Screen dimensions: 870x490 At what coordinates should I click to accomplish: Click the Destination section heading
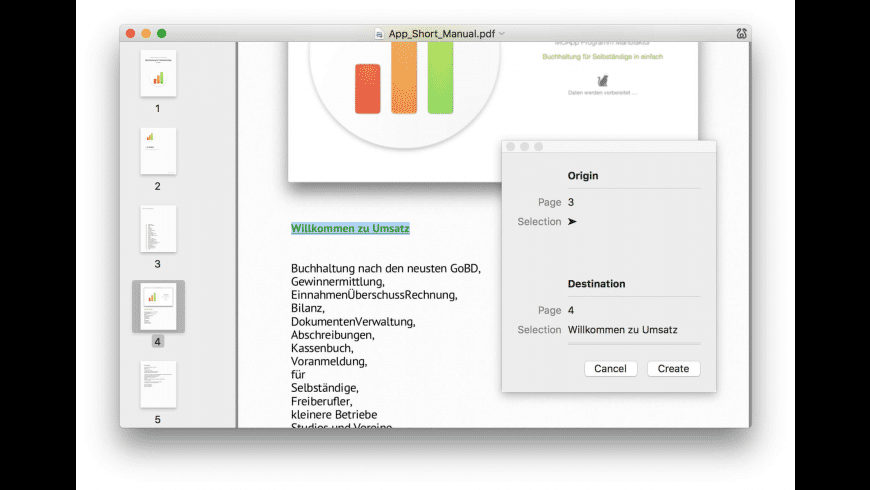click(596, 284)
